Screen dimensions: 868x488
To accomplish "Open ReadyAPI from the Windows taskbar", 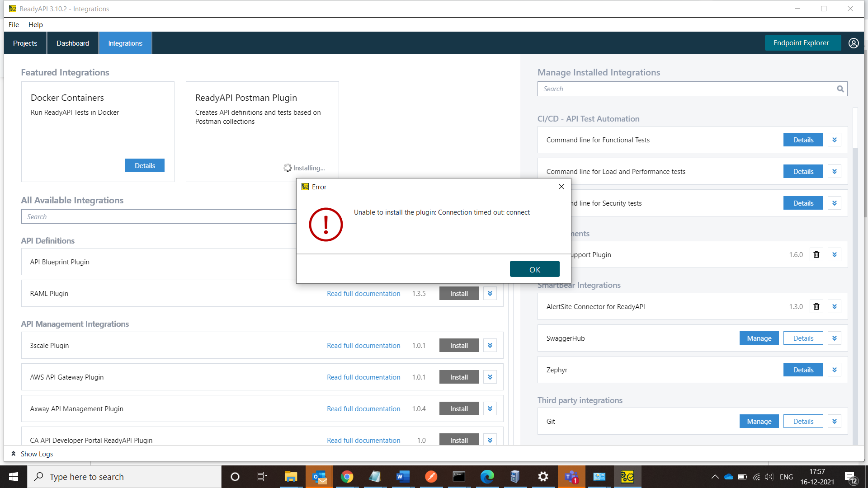I will point(627,476).
